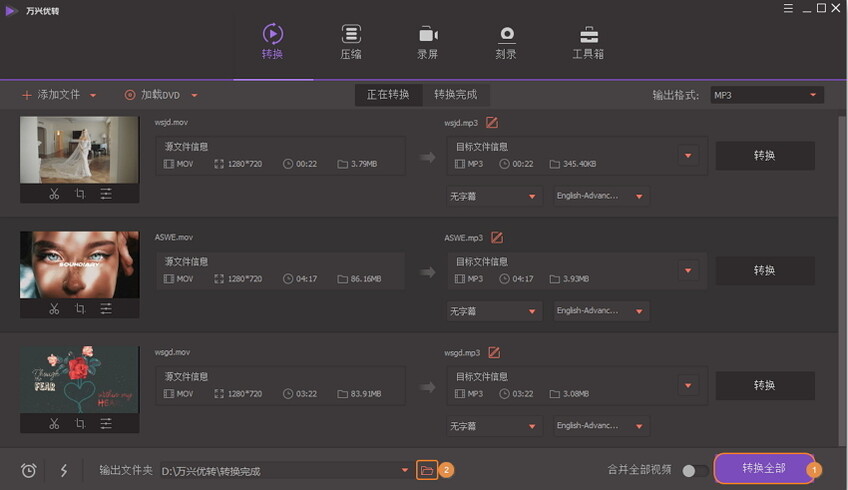Open the hamburger menu in title bar
Image resolution: width=848 pixels, height=490 pixels.
789,8
